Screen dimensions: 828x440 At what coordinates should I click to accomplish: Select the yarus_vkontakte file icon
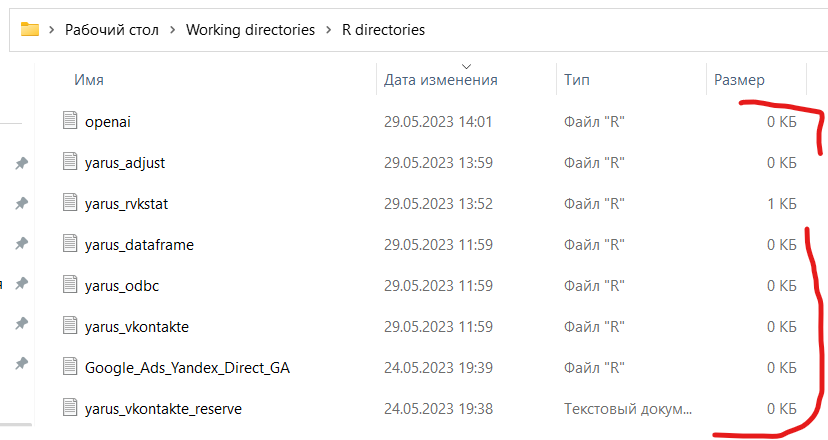tap(70, 325)
